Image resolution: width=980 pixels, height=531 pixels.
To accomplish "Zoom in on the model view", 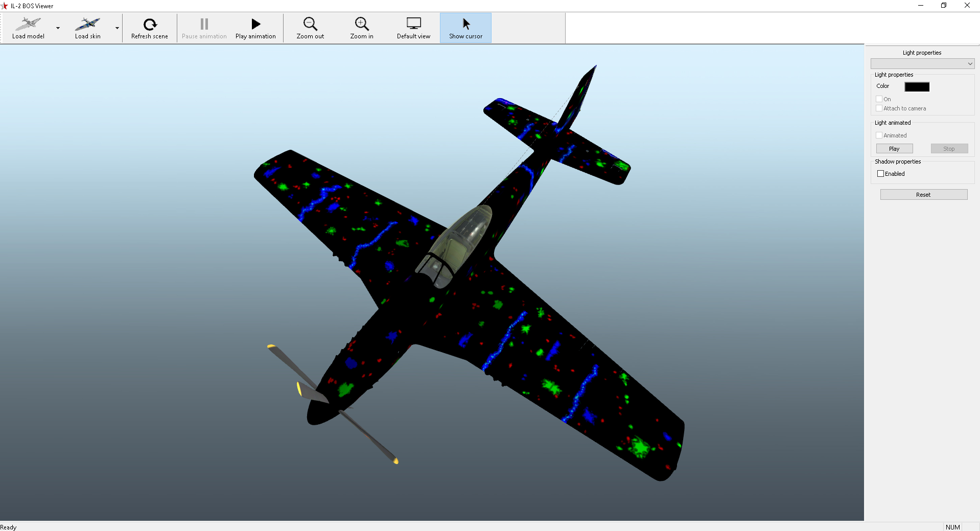I will (x=362, y=28).
